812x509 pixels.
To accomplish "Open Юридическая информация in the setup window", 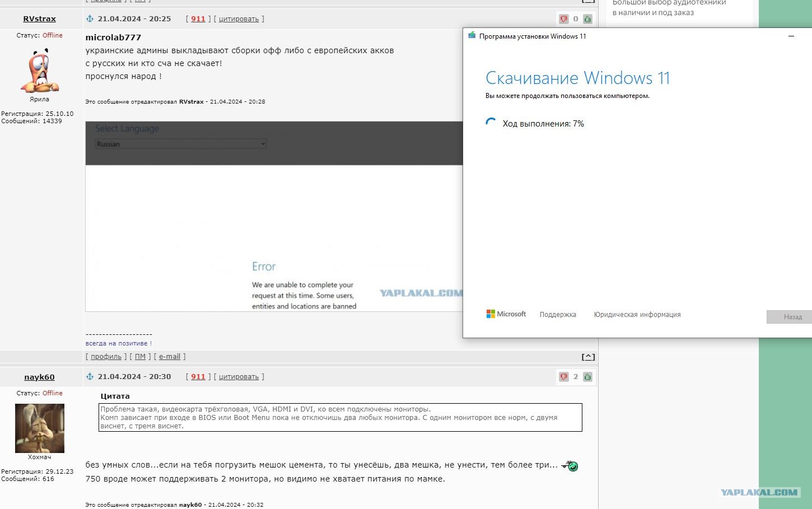I will point(637,315).
